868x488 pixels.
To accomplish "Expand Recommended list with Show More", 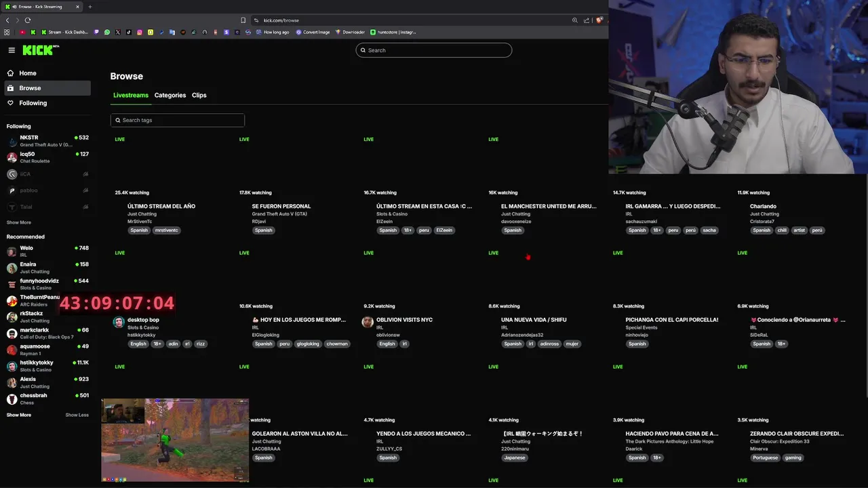I will tap(19, 415).
